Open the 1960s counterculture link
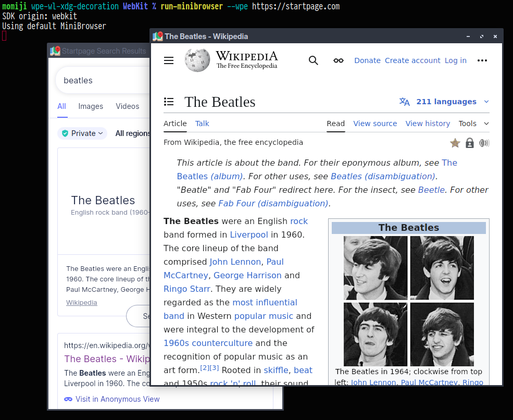 point(208,343)
